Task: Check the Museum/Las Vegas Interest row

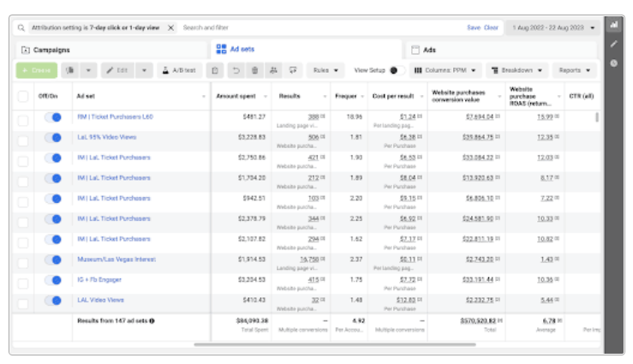Action: pyautogui.click(x=23, y=263)
